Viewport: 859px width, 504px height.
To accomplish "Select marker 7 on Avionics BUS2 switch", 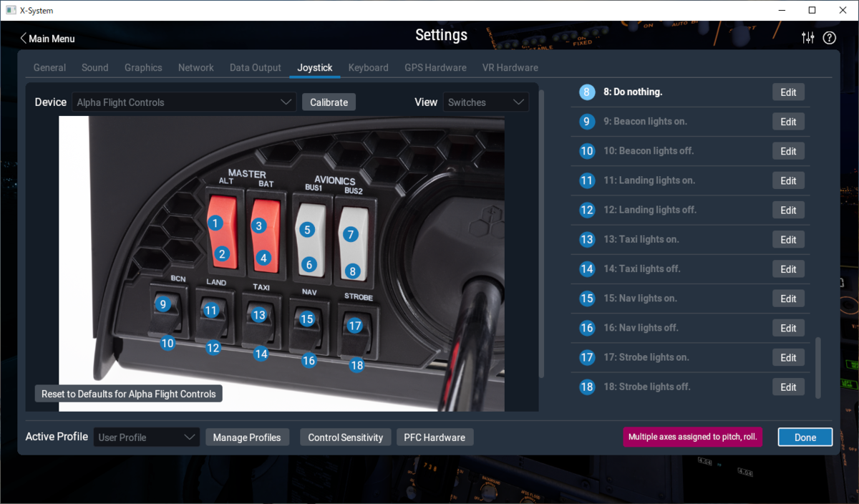I will pyautogui.click(x=350, y=233).
